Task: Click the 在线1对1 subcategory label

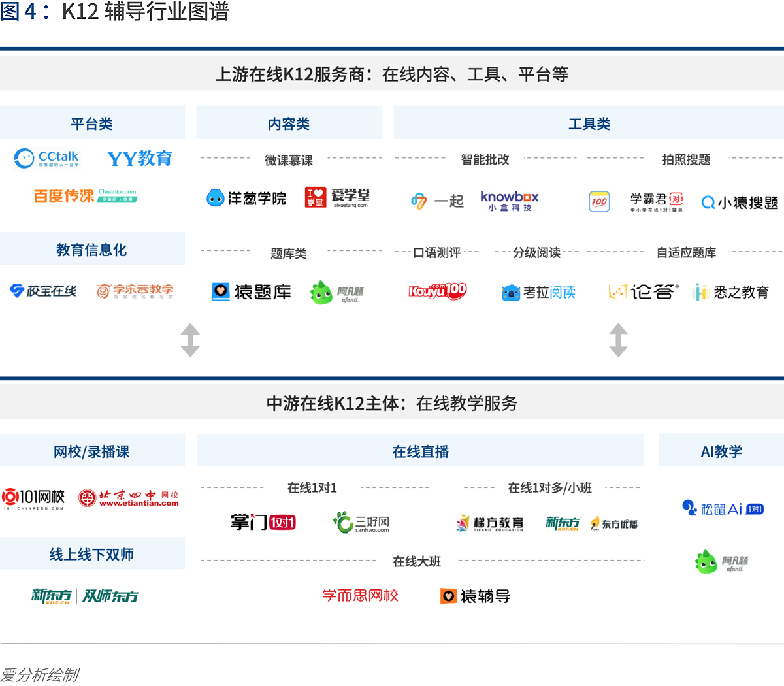Action: click(312, 487)
